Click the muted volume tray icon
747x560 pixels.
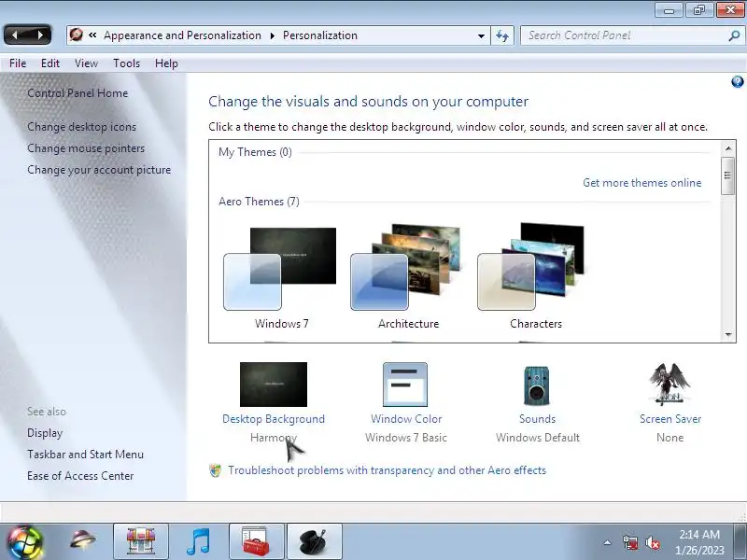652,542
